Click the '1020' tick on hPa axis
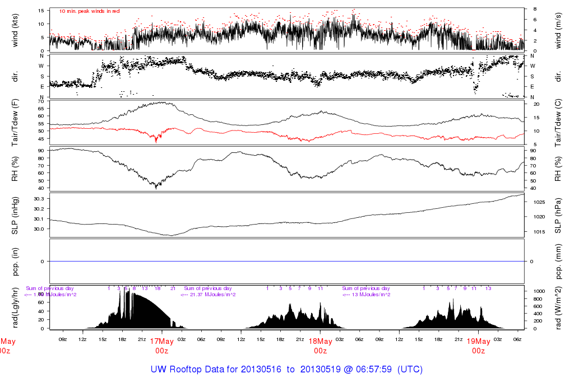 [539, 217]
